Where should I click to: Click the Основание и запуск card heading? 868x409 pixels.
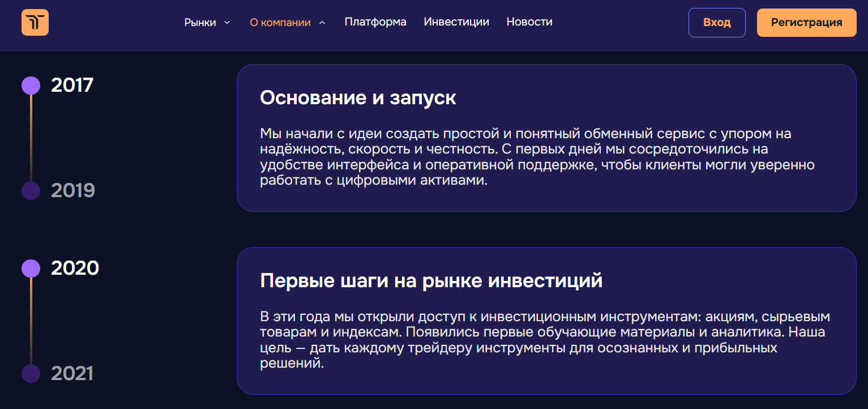[x=358, y=97]
